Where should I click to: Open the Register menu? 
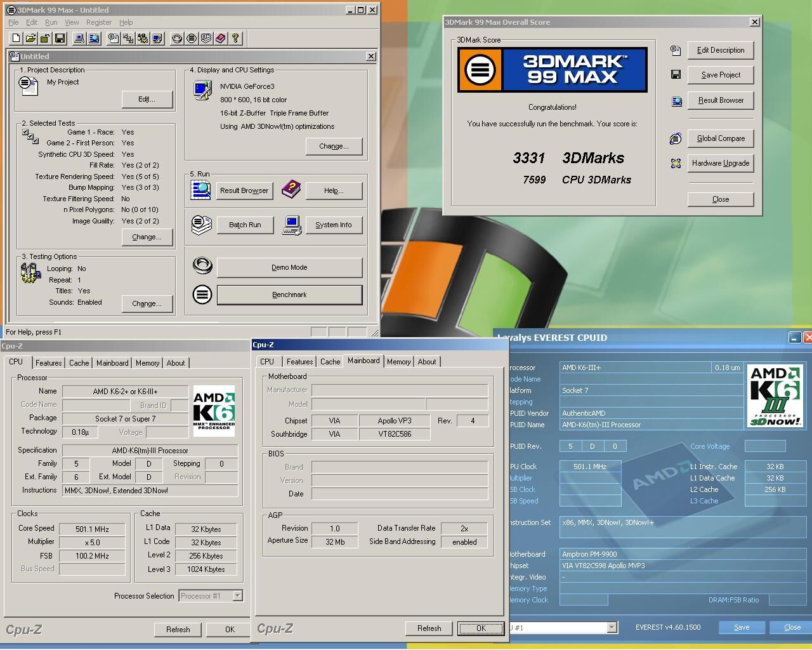coord(99,22)
